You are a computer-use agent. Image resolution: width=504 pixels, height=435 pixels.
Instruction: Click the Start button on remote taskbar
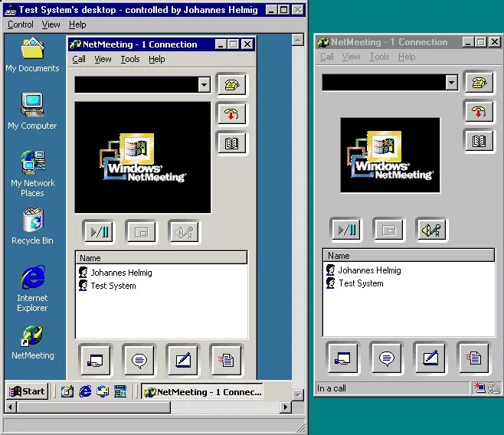pos(28,391)
